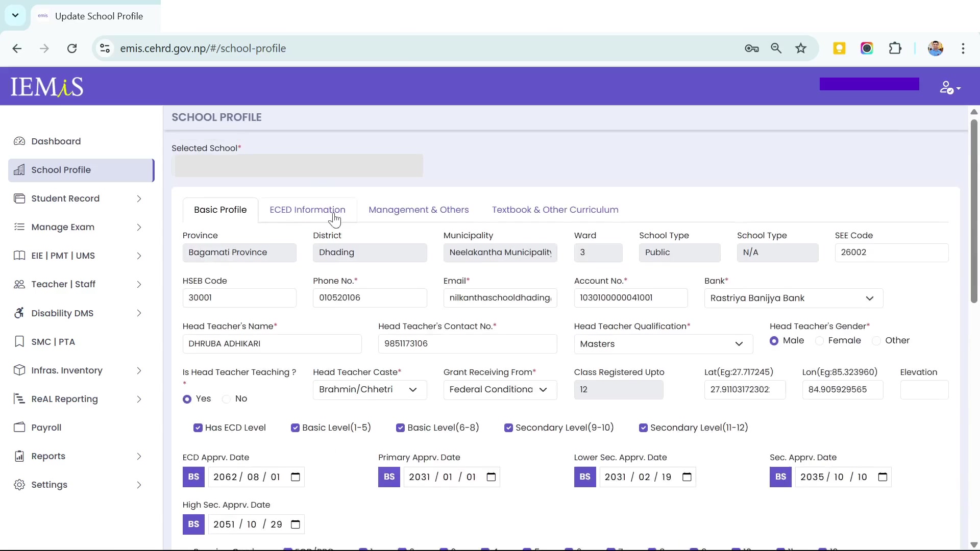980x551 pixels.
Task: Open calendar picker for ECD Apprv. Date
Action: click(296, 477)
